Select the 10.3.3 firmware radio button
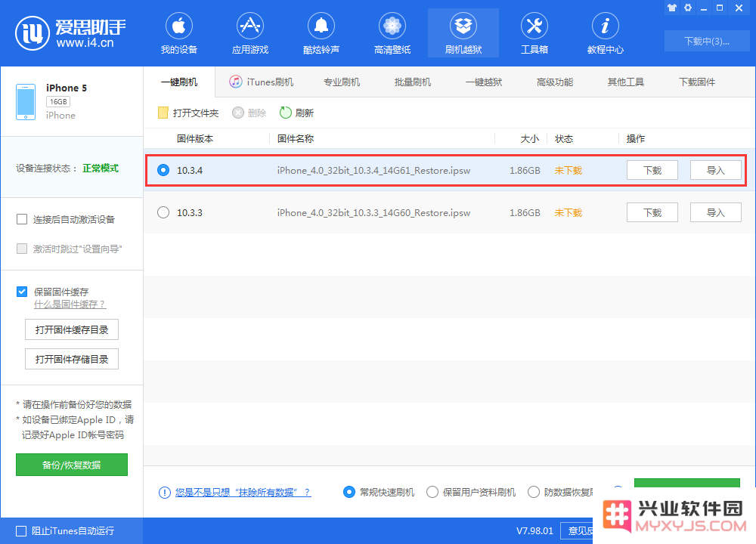The image size is (756, 544). pyautogui.click(x=163, y=212)
